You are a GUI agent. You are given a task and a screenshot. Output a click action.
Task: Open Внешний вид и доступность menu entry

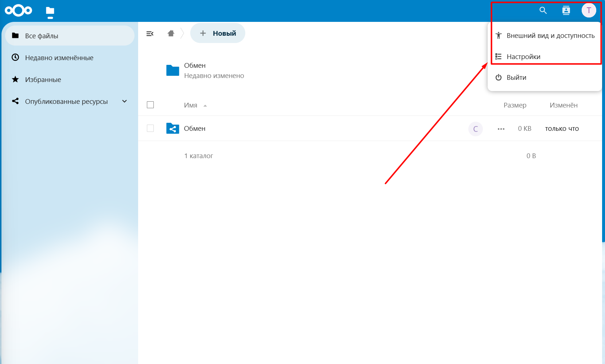tap(544, 36)
